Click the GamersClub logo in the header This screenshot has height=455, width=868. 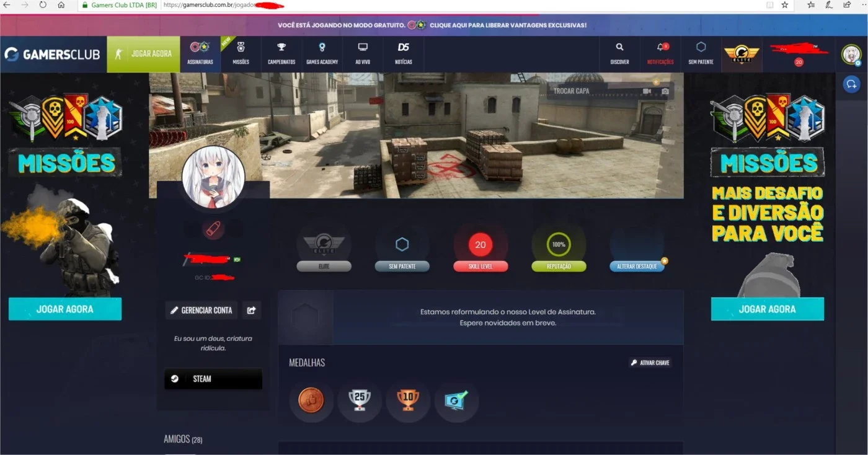click(x=52, y=55)
